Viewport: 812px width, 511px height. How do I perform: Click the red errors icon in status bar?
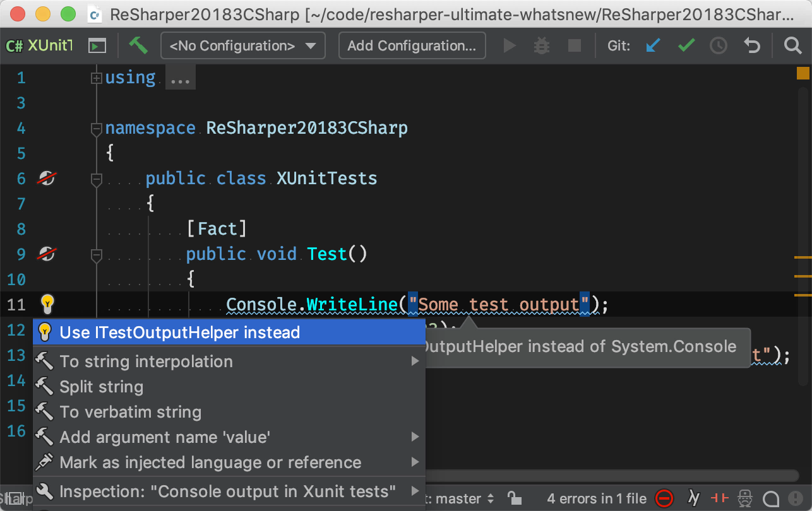(x=664, y=498)
